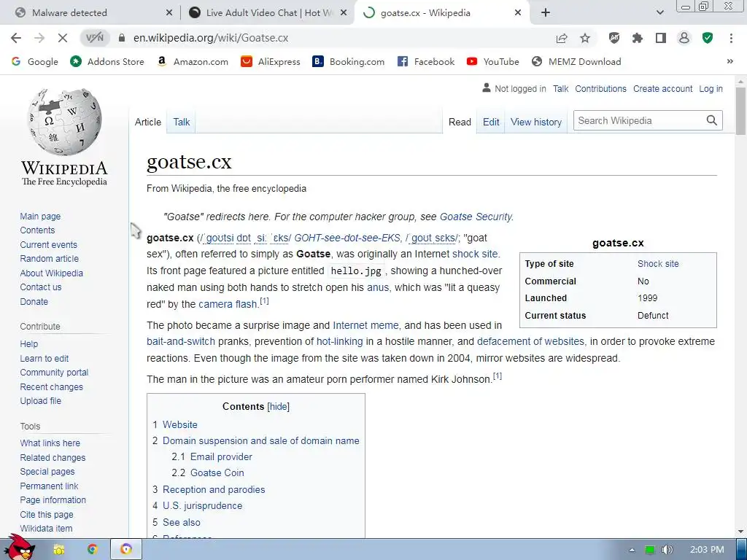Open the profile avatar icon
Screen dimensions: 747x560
point(684,38)
